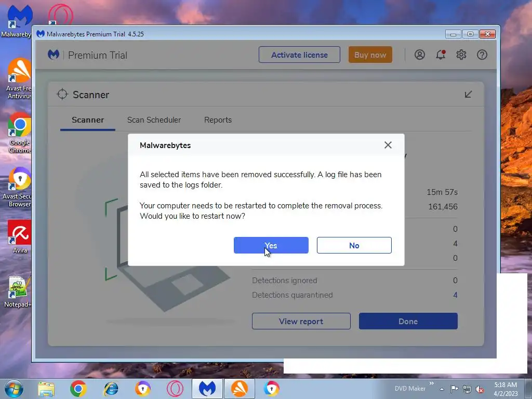Click the Buy now button
Viewport: 532px width, 399px height.
pos(370,55)
